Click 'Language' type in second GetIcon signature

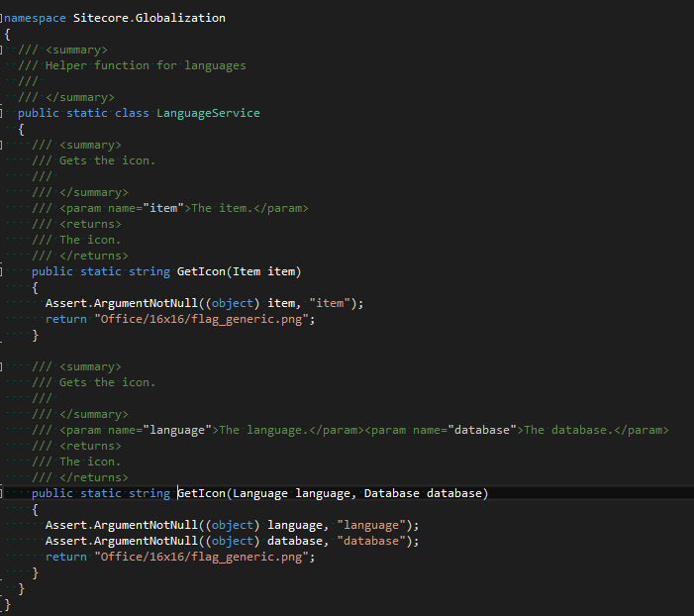point(260,493)
